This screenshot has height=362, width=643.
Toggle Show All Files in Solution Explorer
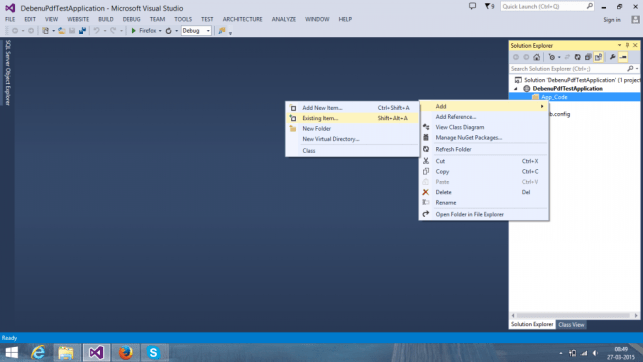[598, 57]
